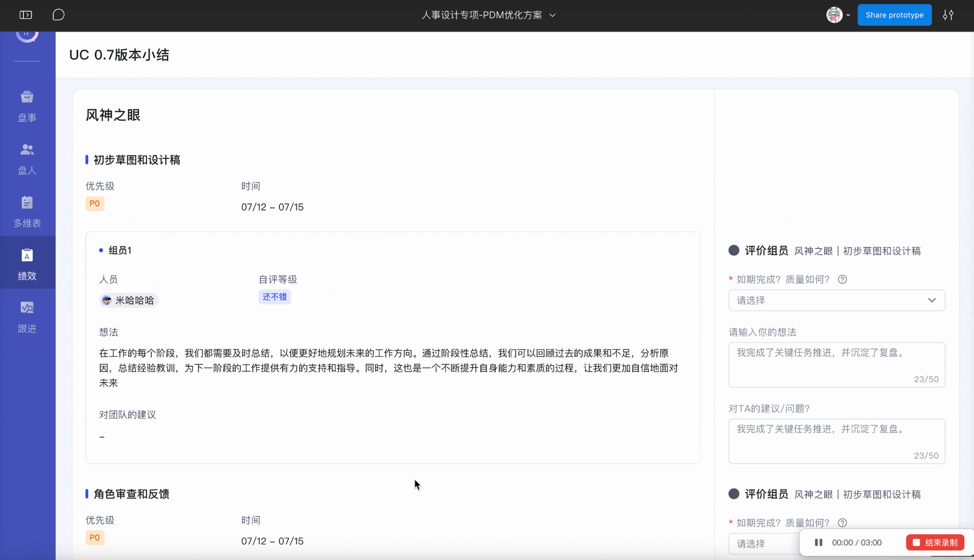Toggle the sidebar panel icon in top bar

(x=25, y=15)
